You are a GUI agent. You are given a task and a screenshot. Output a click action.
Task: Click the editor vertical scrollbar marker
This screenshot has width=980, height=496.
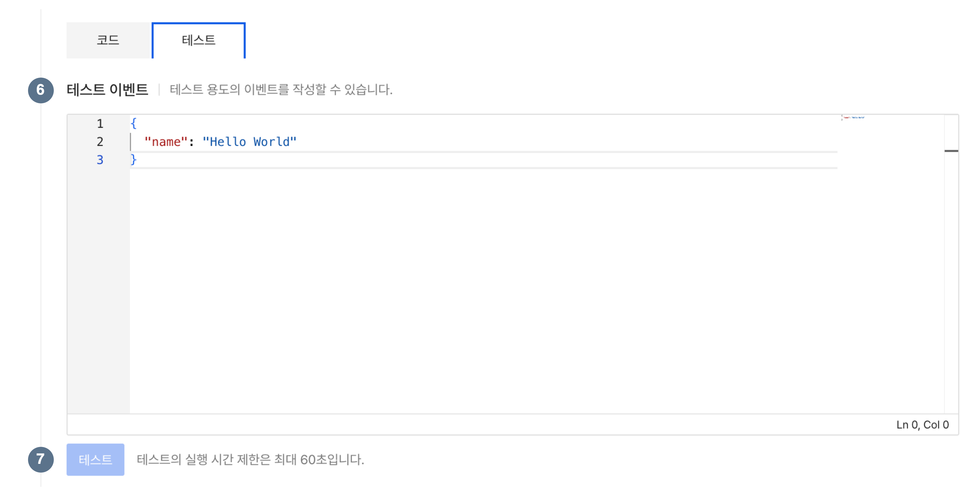951,151
